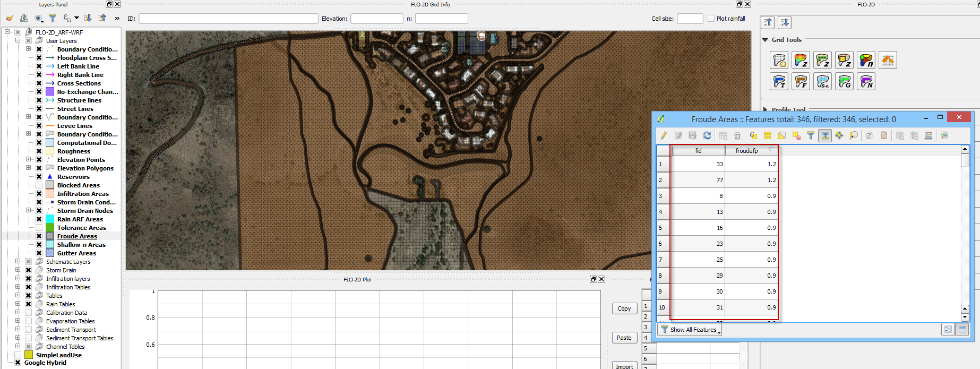Screen dimensions: 980x369
Task: Click the SimpleLandUse yellow color swatch
Action: 29,355
